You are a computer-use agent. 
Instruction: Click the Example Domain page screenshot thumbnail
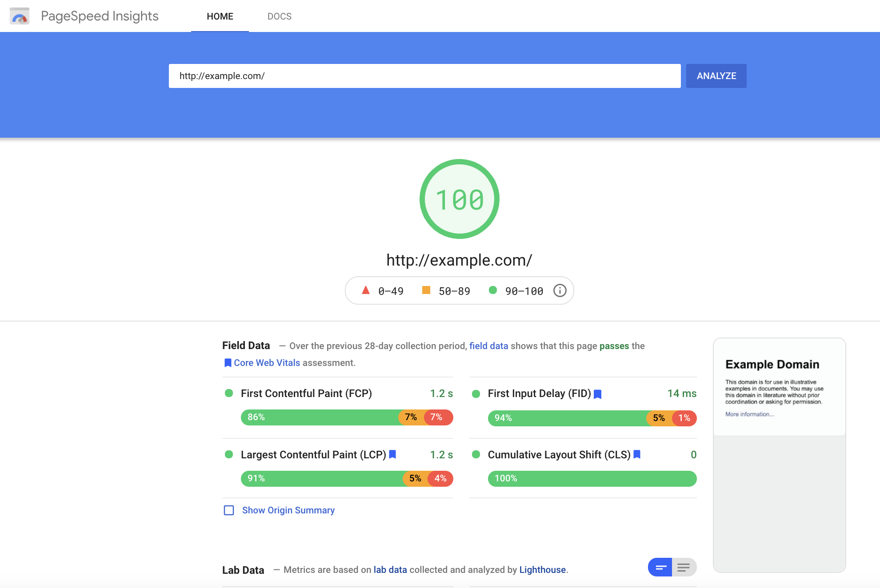[779, 455]
